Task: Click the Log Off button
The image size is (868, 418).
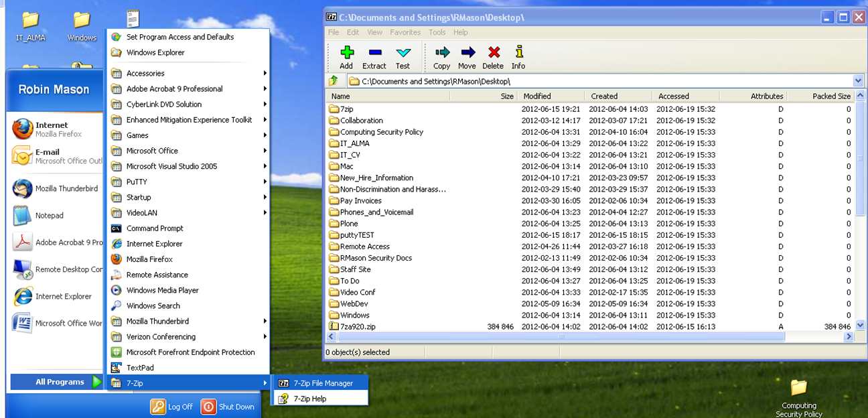Action: [172, 407]
